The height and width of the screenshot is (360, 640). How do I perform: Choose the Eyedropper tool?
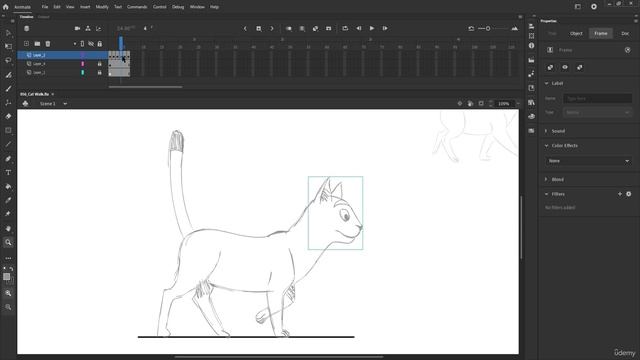pyautogui.click(x=8, y=200)
